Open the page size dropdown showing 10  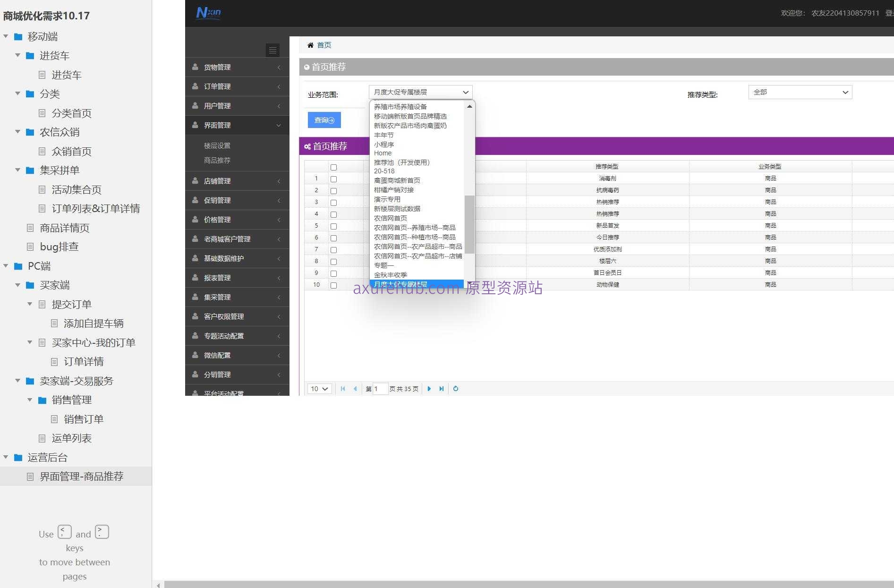coord(319,389)
